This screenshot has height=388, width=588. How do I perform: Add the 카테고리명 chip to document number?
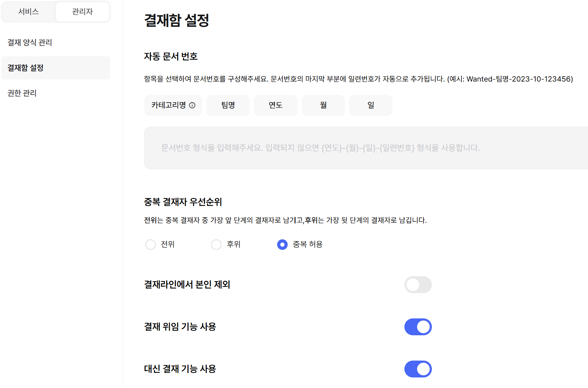point(173,105)
